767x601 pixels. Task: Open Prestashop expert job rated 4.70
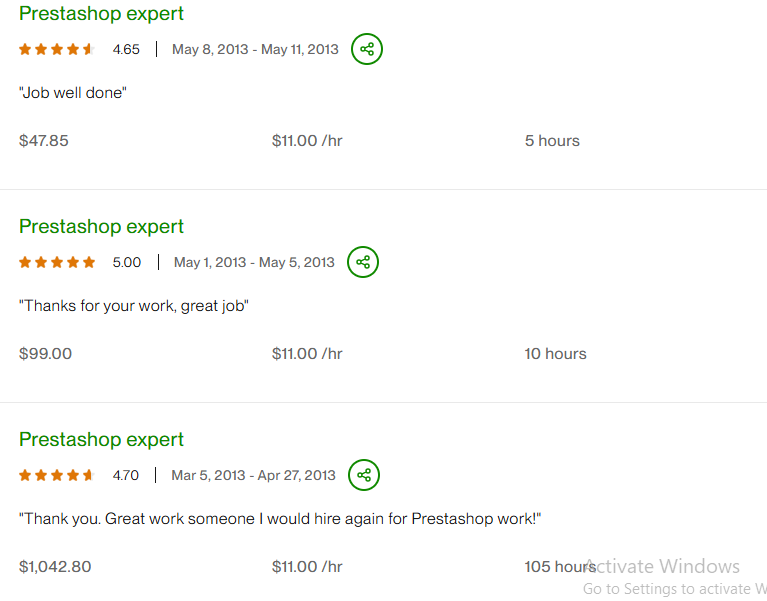coord(101,440)
